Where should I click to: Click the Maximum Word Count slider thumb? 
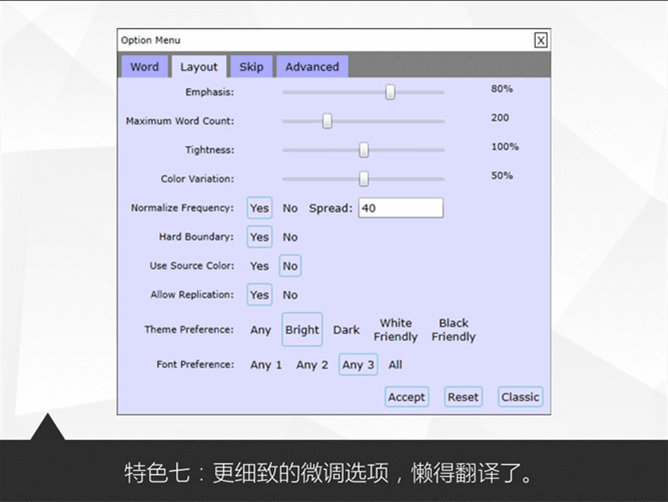coord(327,121)
